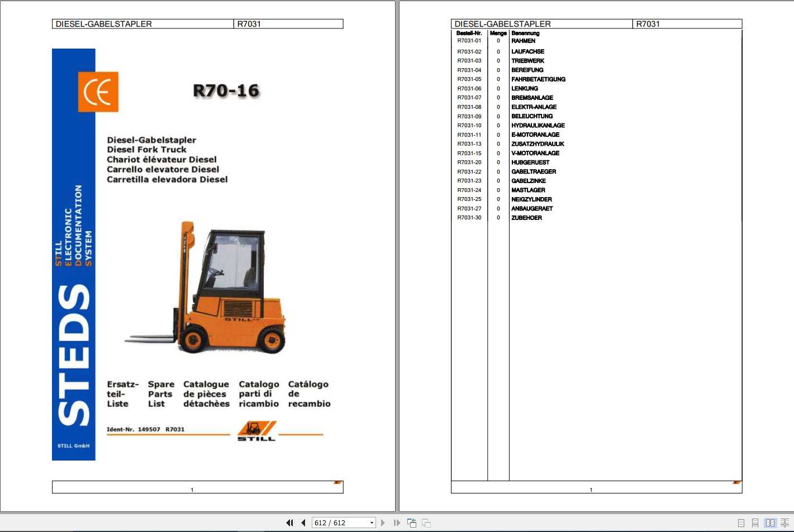Select the ZUBEHOER entry
Screen dimensions: 794x532
click(526, 218)
